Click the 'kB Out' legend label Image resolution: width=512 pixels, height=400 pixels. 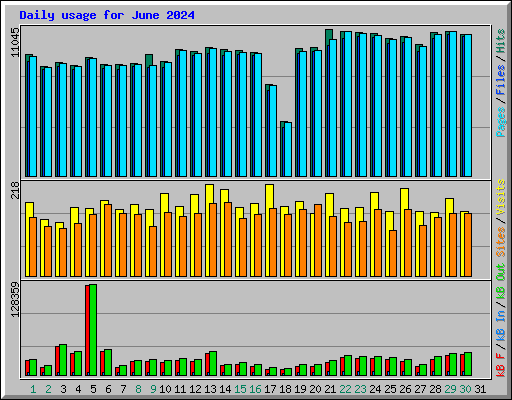click(x=501, y=282)
